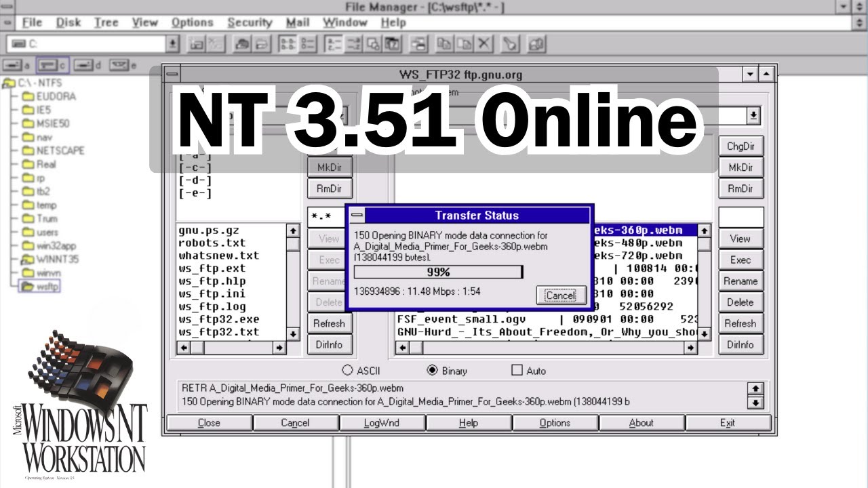Viewport: 868px width, 488px height.
Task: Click the remote file list scroll-up arrow
Action: coord(705,231)
